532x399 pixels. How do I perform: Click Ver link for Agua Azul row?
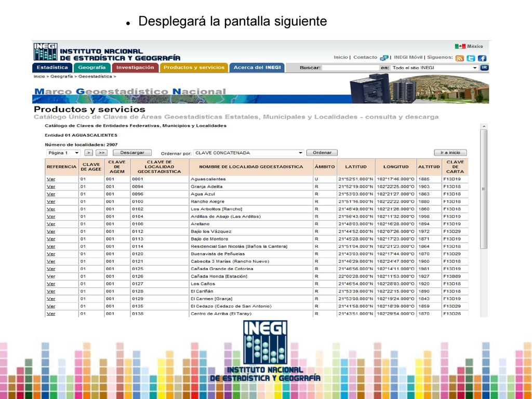(x=51, y=194)
